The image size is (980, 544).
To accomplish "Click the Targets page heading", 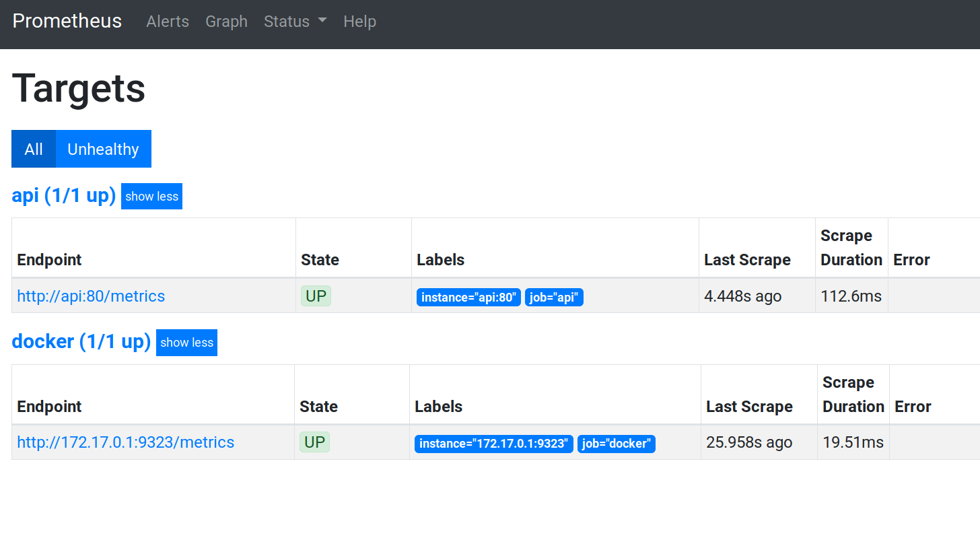I will 79,88.
